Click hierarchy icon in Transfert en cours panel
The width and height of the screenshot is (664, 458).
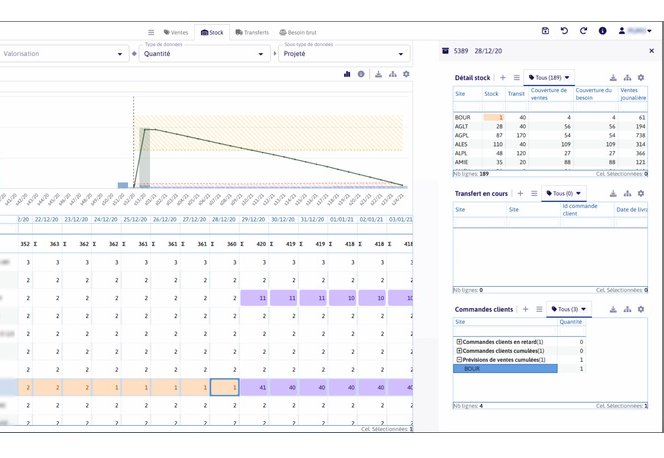(x=626, y=193)
